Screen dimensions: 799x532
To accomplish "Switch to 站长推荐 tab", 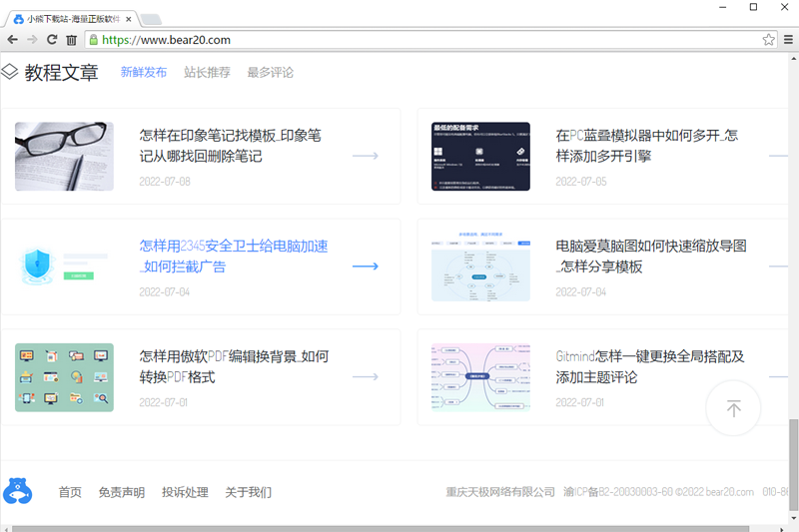I will (207, 72).
